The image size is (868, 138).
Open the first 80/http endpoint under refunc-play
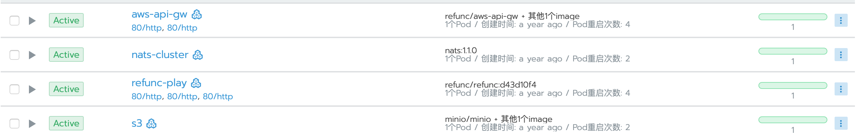point(146,96)
